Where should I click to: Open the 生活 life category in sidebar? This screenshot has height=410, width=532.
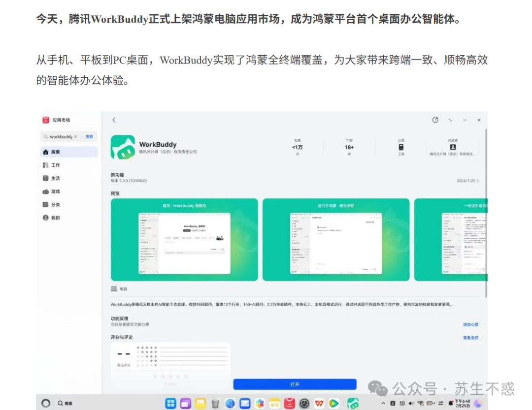click(x=69, y=178)
